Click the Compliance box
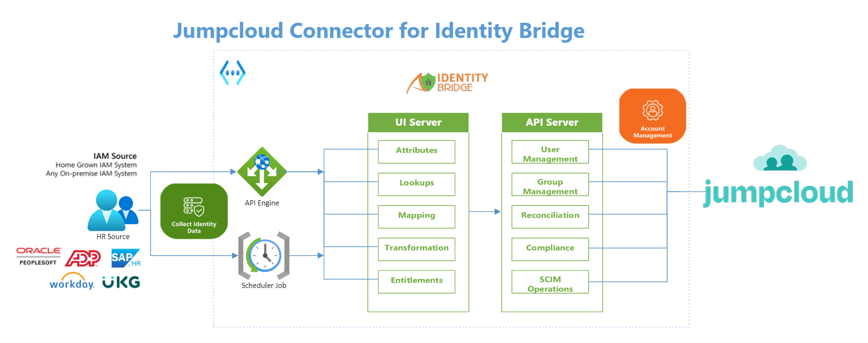The width and height of the screenshot is (868, 343). (550, 249)
